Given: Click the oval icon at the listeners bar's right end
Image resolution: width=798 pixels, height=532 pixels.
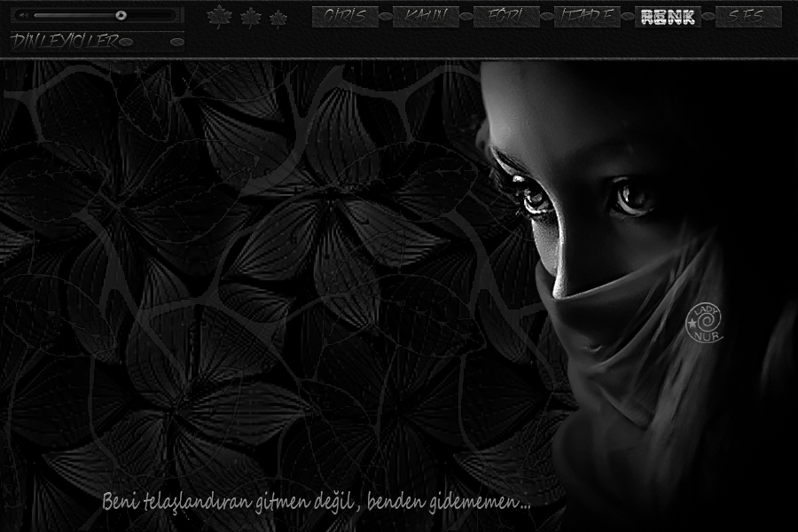Looking at the screenshot, I should pyautogui.click(x=177, y=41).
